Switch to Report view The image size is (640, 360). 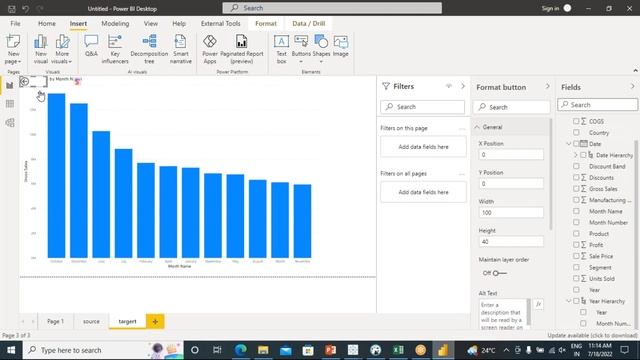click(x=10, y=85)
